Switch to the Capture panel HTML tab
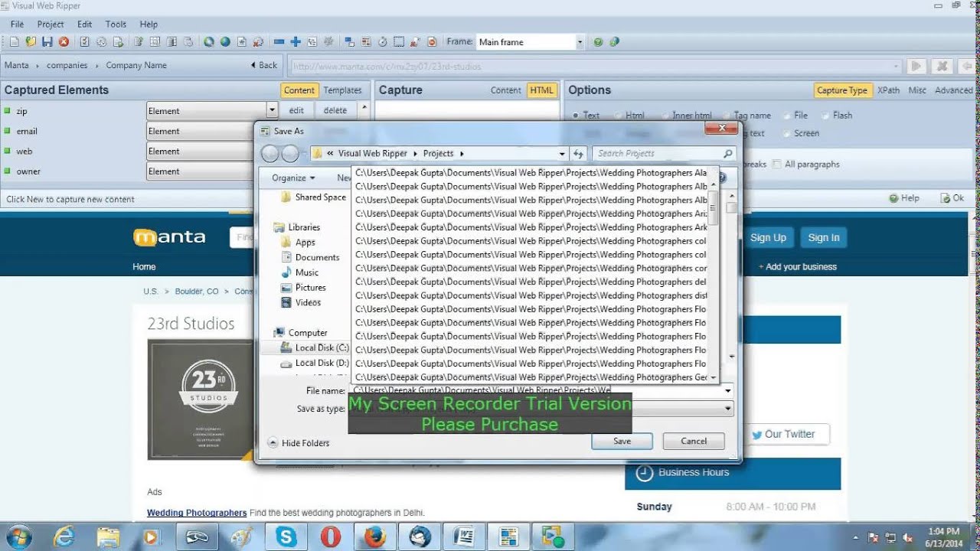Image resolution: width=980 pixels, height=551 pixels. tap(541, 90)
